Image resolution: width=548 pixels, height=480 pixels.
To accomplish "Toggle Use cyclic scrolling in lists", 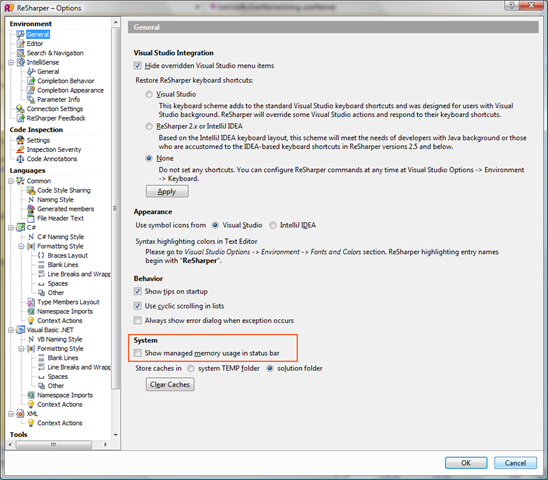I will pos(138,306).
